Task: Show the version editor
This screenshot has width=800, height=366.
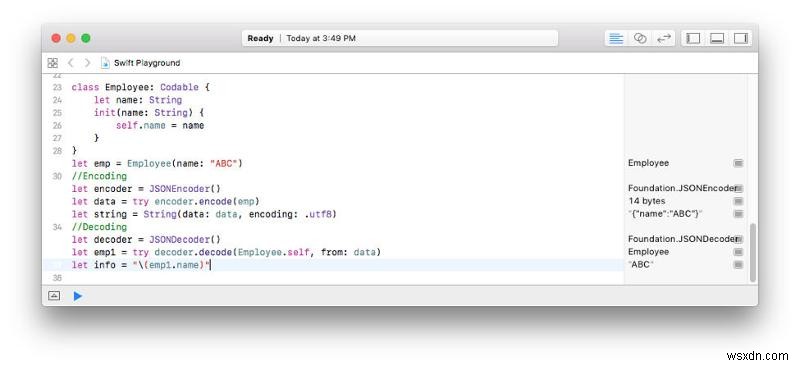Action: pyautogui.click(x=663, y=38)
